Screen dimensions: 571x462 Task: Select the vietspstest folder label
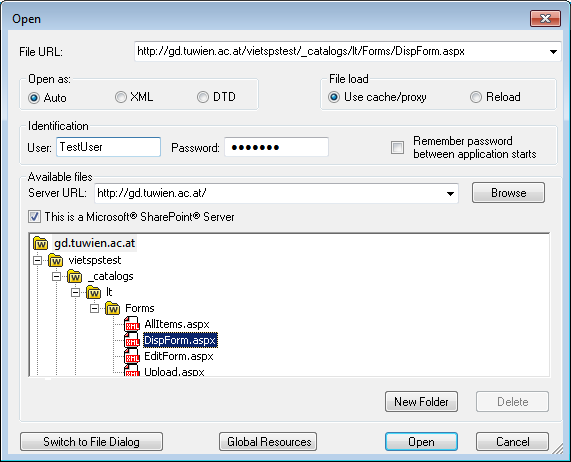95,260
